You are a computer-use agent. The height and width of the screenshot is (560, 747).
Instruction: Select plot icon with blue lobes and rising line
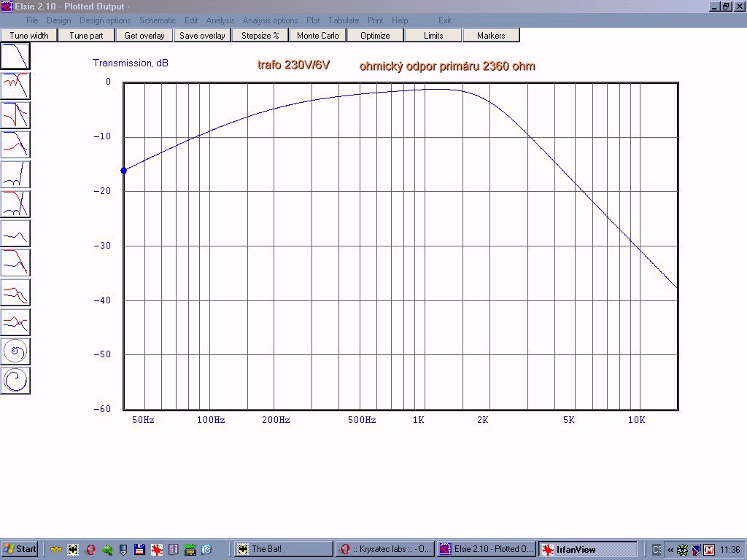tap(15, 174)
